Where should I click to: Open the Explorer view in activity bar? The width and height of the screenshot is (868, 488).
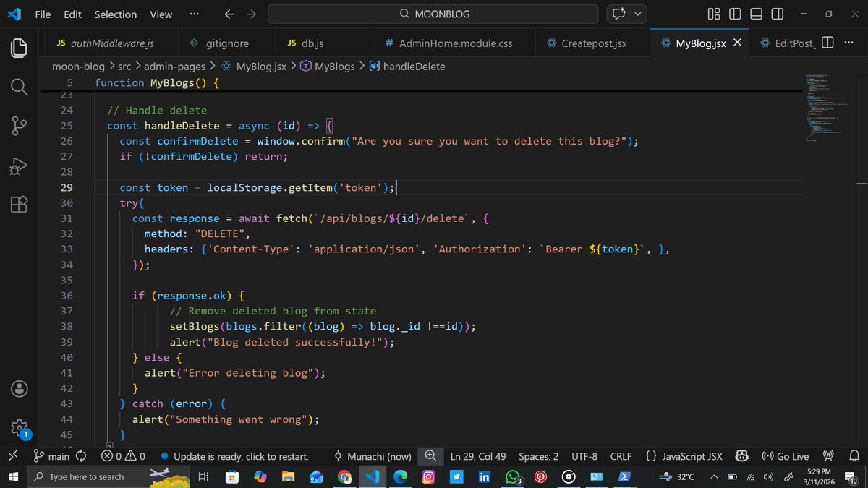tap(19, 48)
